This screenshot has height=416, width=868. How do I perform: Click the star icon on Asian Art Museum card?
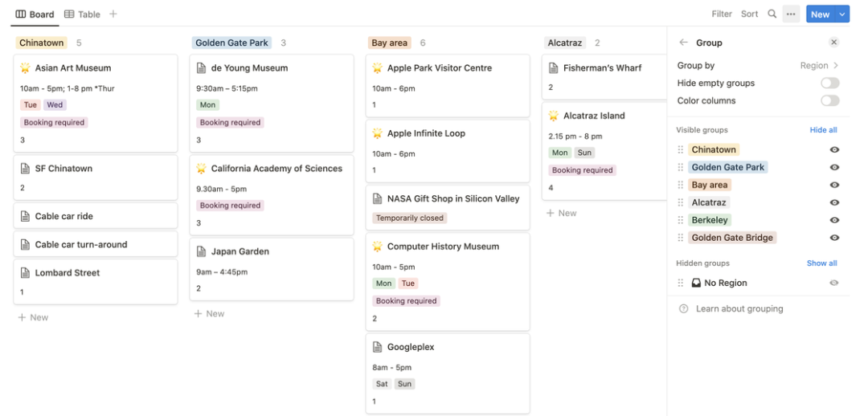[25, 68]
